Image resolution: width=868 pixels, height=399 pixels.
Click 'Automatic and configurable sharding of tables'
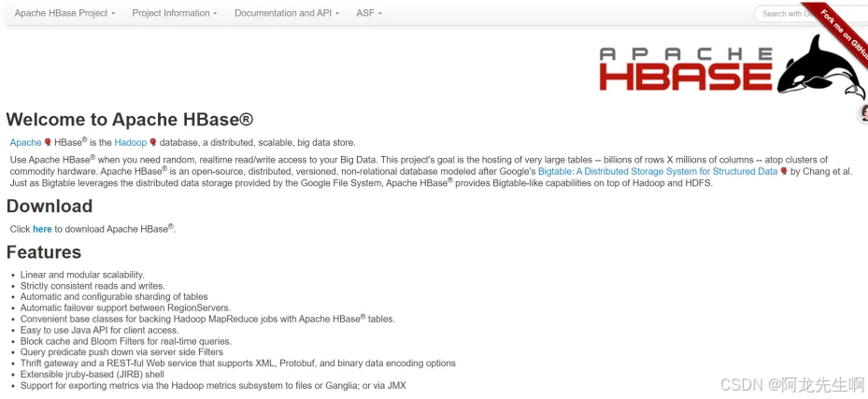click(114, 296)
